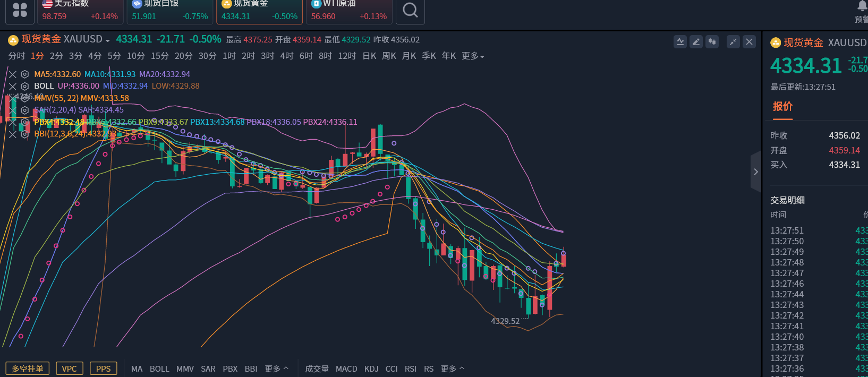
Task: Remove the MA5 indicator overlay
Action: pos(13,74)
